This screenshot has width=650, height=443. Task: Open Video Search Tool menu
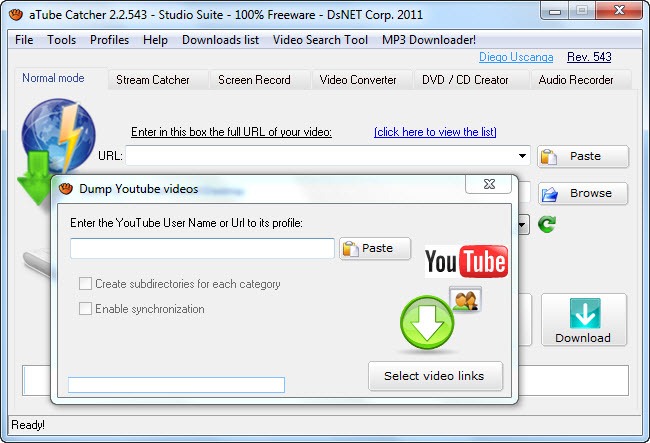[x=320, y=40]
